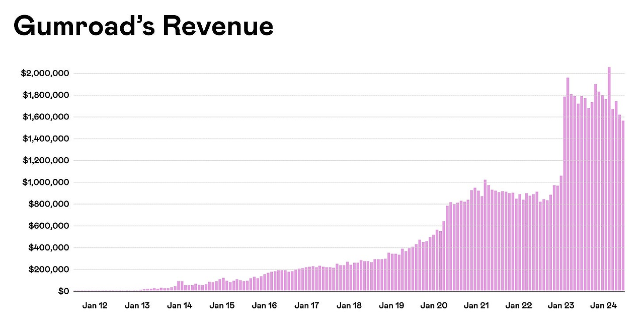This screenshot has width=644, height=326.
Task: Click the Jan 15 axis label
Action: tap(222, 305)
